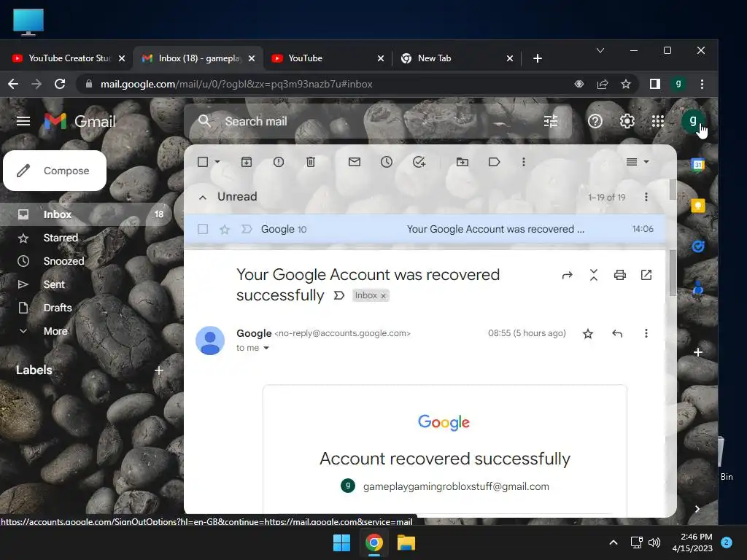Open Windows Start menu in taskbar

(341, 542)
